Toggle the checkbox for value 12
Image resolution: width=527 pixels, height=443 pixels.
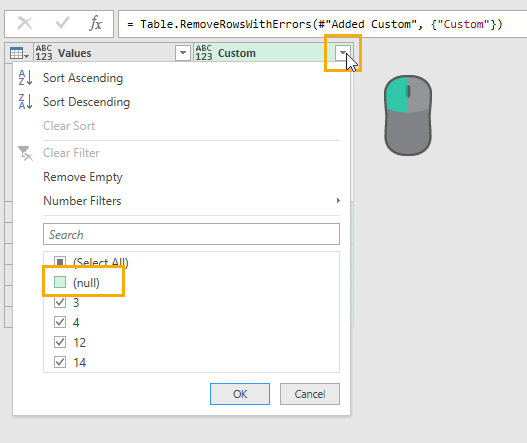point(60,342)
